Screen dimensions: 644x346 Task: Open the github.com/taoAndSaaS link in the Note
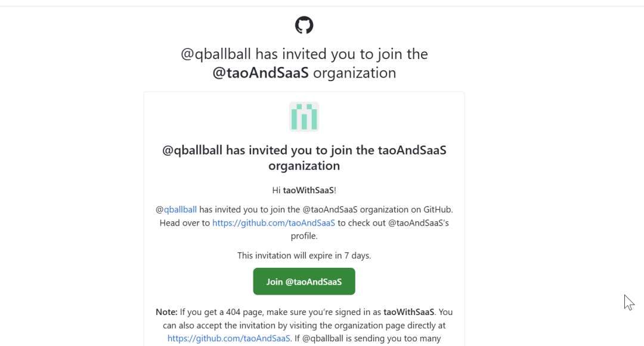228,338
